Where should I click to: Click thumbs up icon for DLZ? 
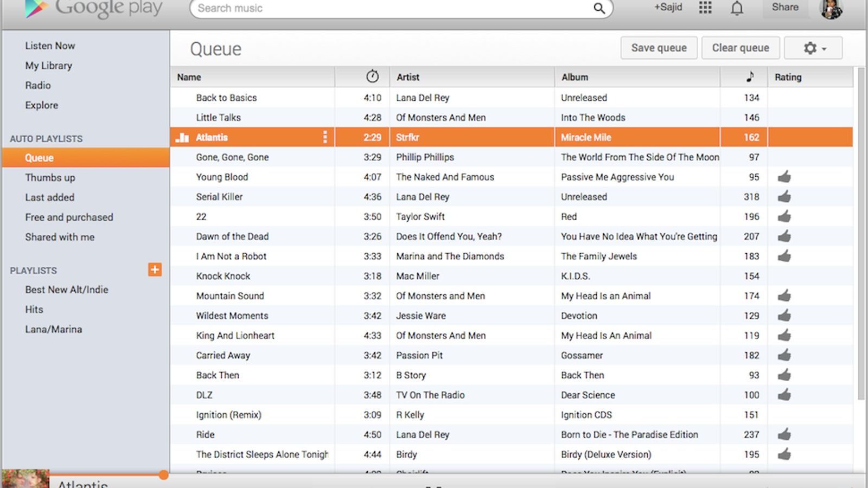[x=784, y=395]
